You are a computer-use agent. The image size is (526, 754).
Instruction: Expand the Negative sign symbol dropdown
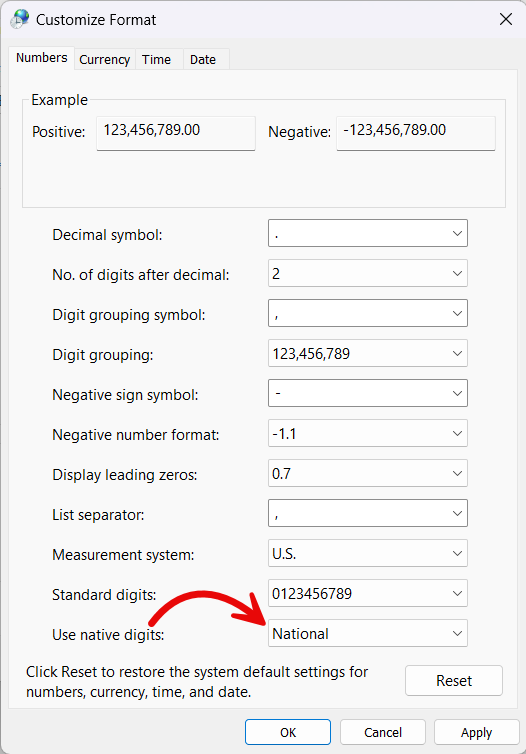[x=368, y=393]
